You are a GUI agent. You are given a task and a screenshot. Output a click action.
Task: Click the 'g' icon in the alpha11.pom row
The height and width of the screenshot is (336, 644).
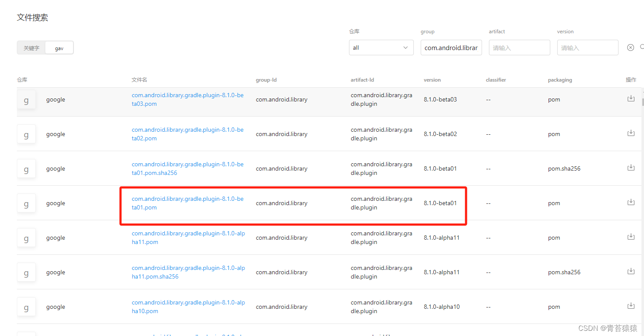point(26,238)
